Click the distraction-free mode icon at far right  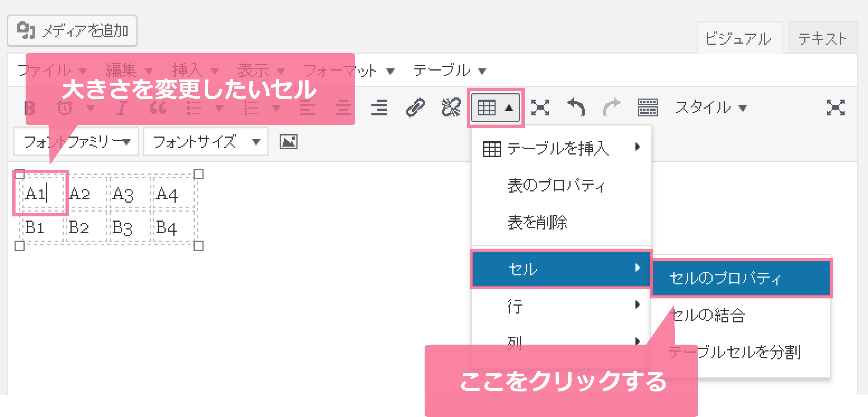point(835,107)
